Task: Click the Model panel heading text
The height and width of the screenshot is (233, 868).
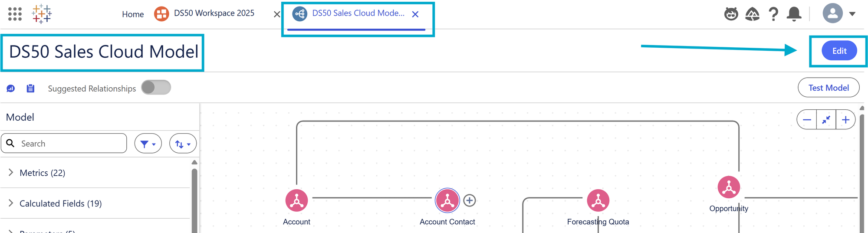Action: (20, 117)
